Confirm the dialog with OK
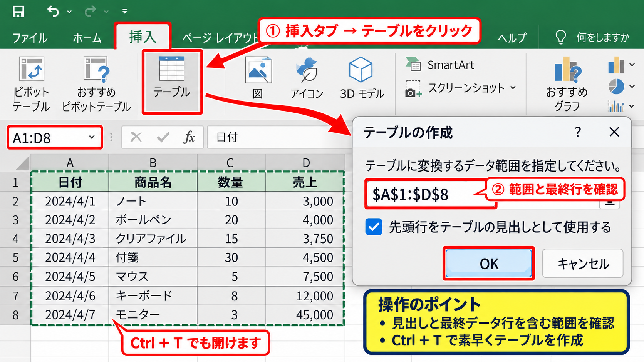The height and width of the screenshot is (362, 644). [x=489, y=264]
